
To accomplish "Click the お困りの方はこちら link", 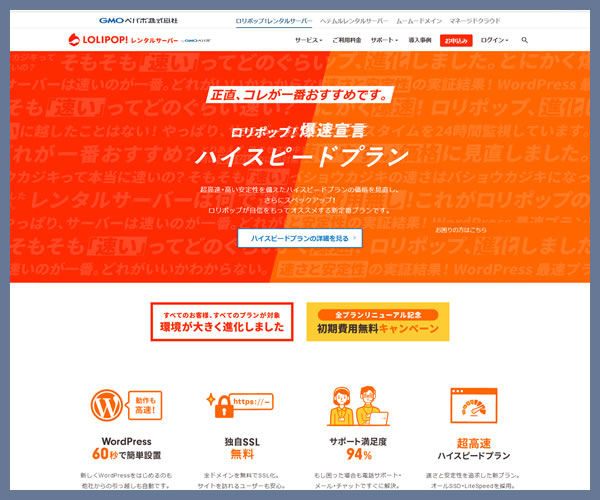I will point(461,230).
